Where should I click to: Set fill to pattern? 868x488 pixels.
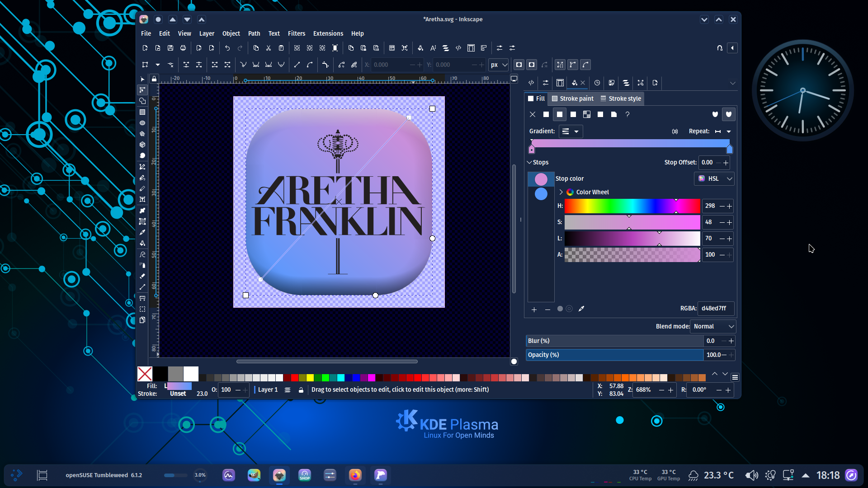pos(600,114)
